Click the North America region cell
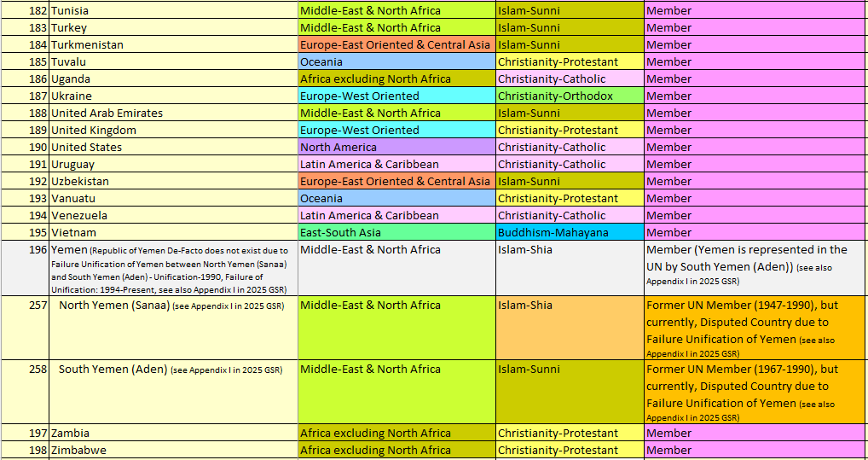 pos(397,147)
